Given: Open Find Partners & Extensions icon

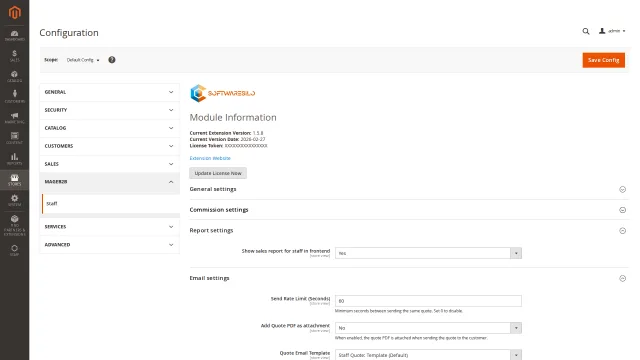Looking at the screenshot, I should (15, 225).
